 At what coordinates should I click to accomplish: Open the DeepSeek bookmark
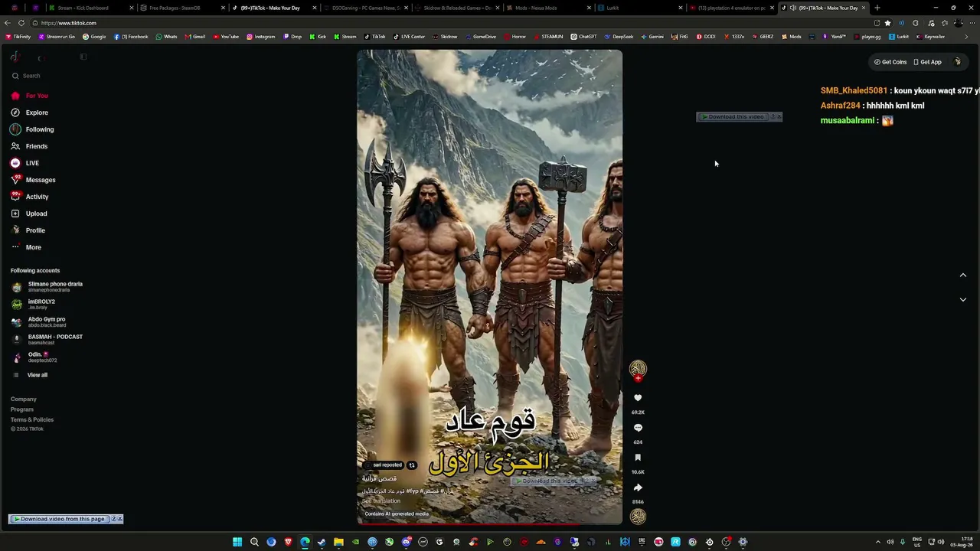pyautogui.click(x=619, y=37)
